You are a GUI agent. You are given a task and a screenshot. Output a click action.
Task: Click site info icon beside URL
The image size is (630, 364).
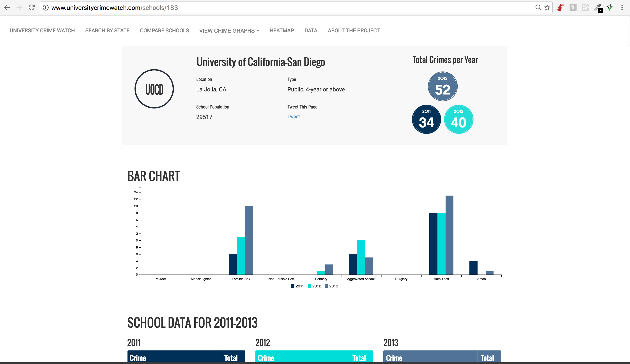click(x=46, y=7)
